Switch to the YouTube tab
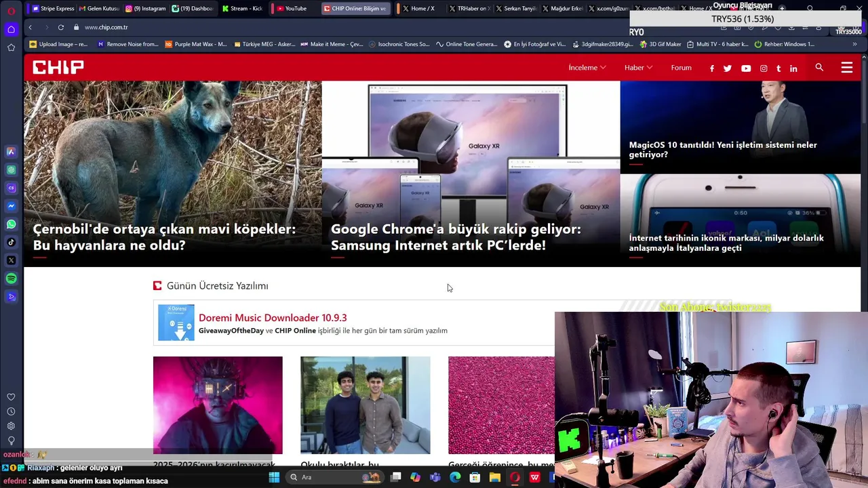868x488 pixels. [292, 9]
